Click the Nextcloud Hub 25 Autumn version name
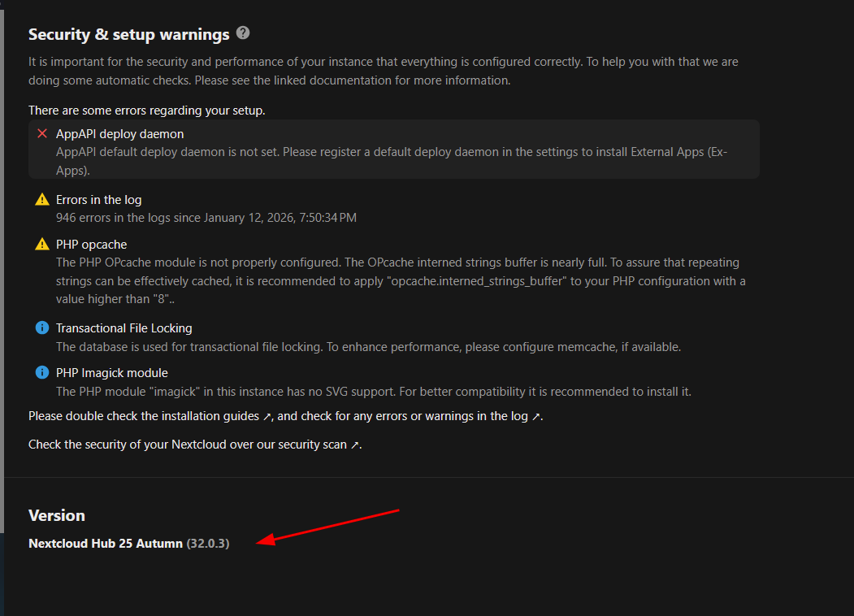 (x=106, y=543)
